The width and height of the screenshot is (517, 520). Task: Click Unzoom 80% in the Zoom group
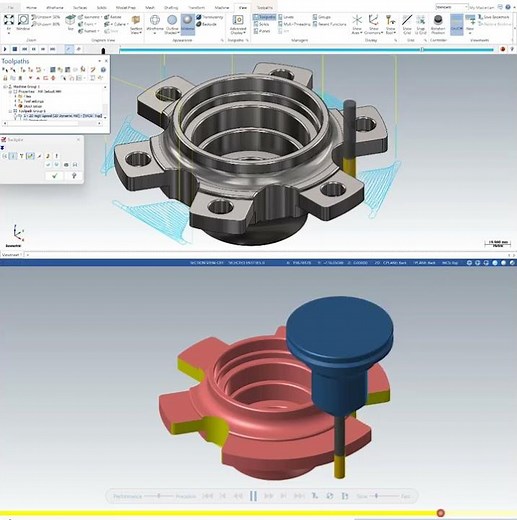coord(46,24)
